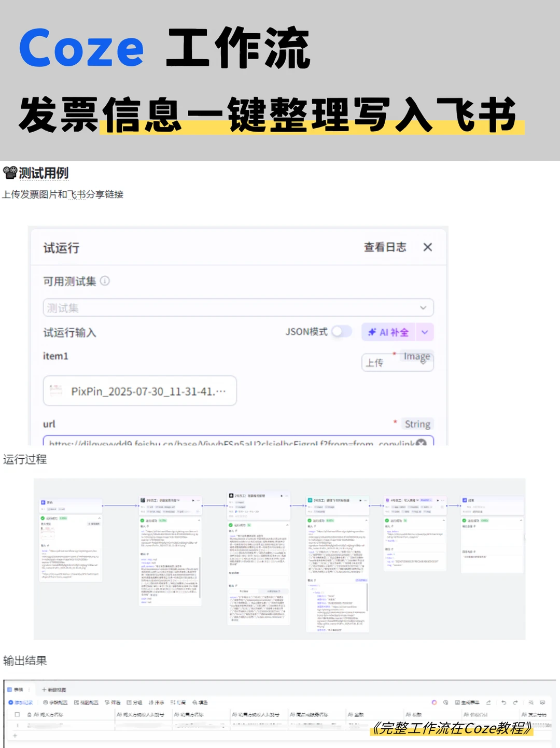Click 添加记录 in the table toolbar
The height and width of the screenshot is (748, 560).
pos(20,702)
